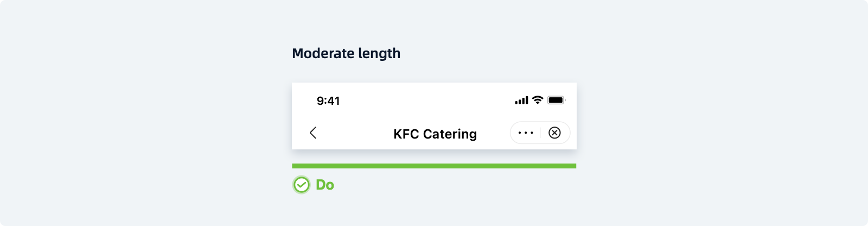Open the three-dot more options menu
The width and height of the screenshot is (868, 226).
point(526,133)
